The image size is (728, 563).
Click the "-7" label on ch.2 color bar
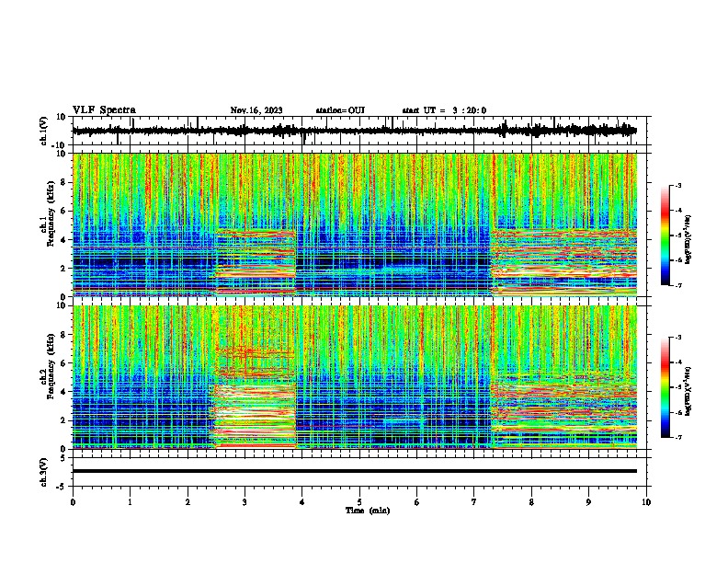[677, 437]
